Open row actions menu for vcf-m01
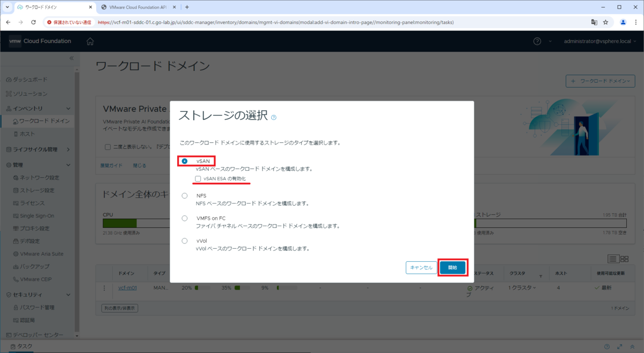 105,288
